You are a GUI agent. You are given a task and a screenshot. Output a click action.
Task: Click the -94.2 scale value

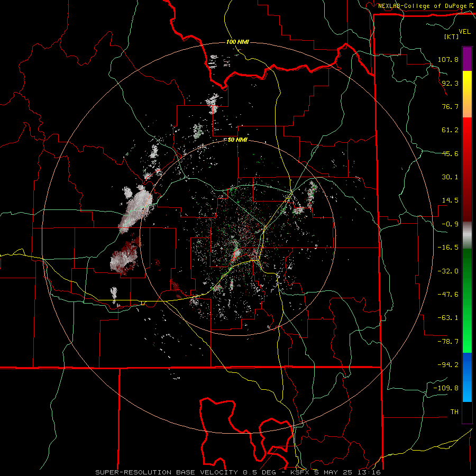pos(448,365)
